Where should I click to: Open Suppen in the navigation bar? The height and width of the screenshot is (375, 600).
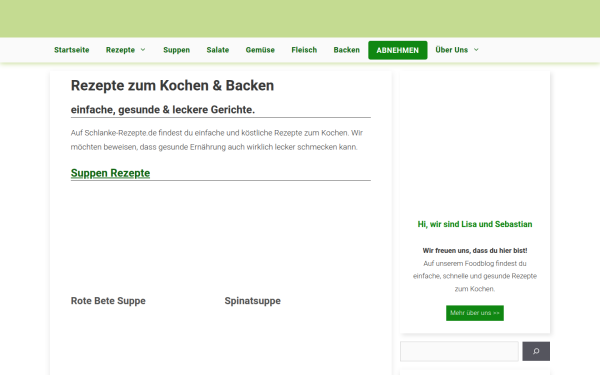tap(176, 50)
